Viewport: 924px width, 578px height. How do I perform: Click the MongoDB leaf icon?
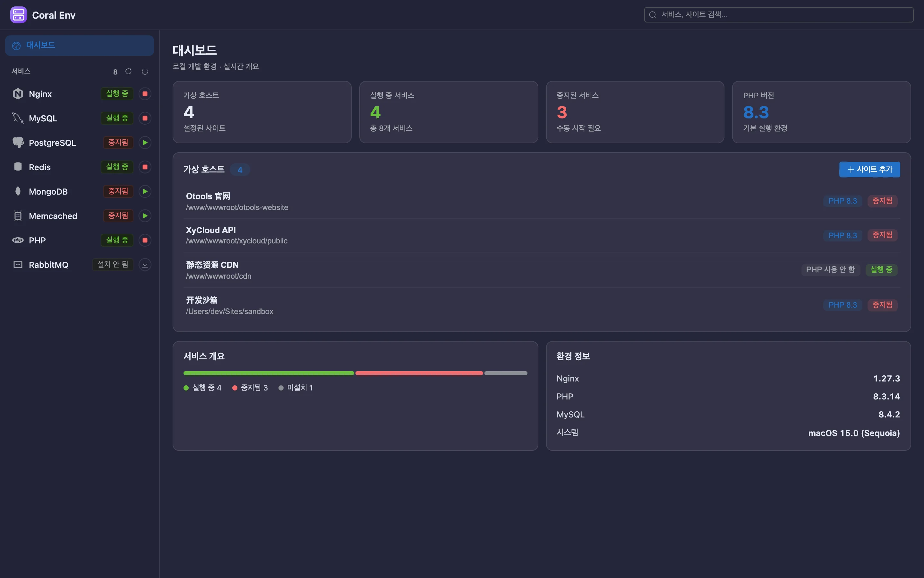[18, 191]
